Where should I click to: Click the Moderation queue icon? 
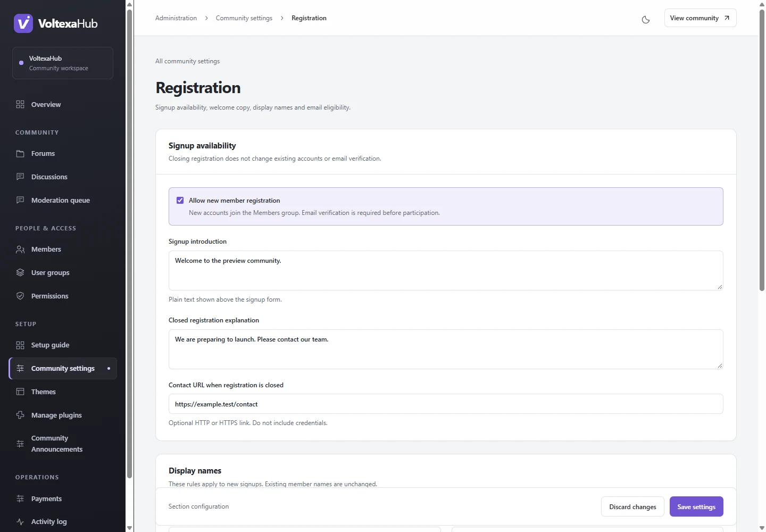coord(20,200)
